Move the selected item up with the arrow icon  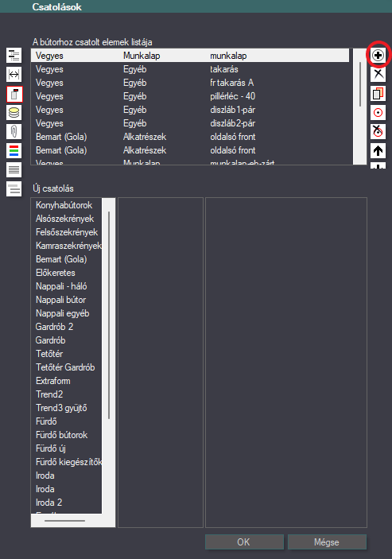coord(378,151)
